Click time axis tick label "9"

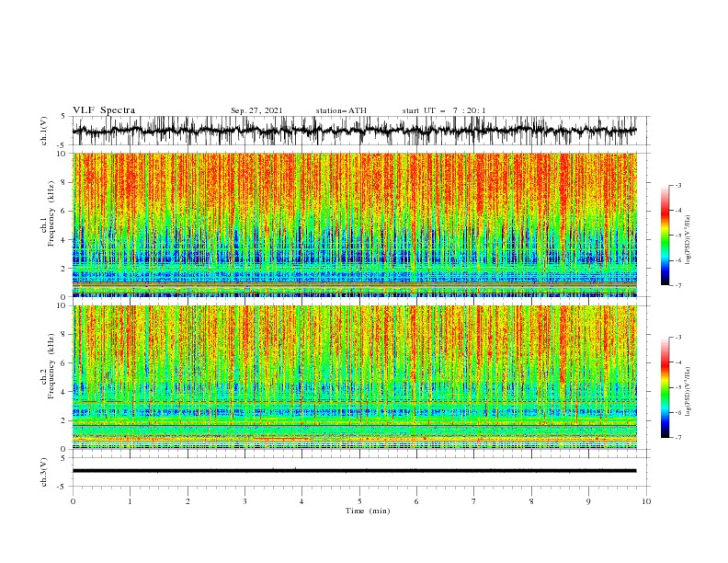pyautogui.click(x=588, y=501)
